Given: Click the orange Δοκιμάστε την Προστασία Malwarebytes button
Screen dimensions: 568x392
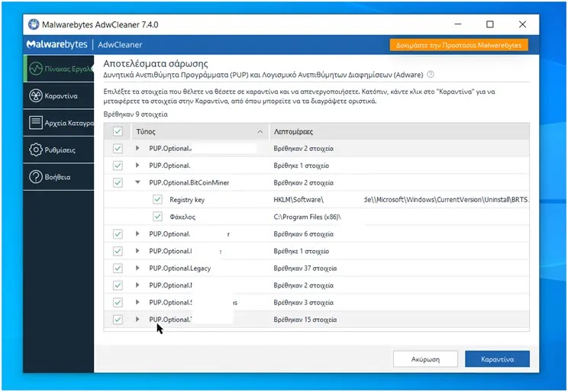Looking at the screenshot, I should coord(459,45).
